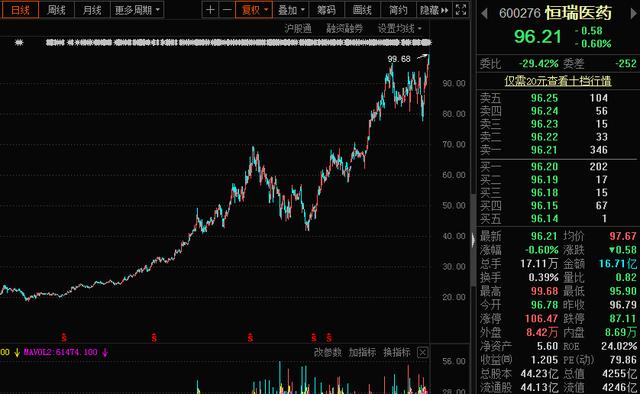Switch to the 周线 weekly tab
The image size is (640, 394).
point(56,9)
